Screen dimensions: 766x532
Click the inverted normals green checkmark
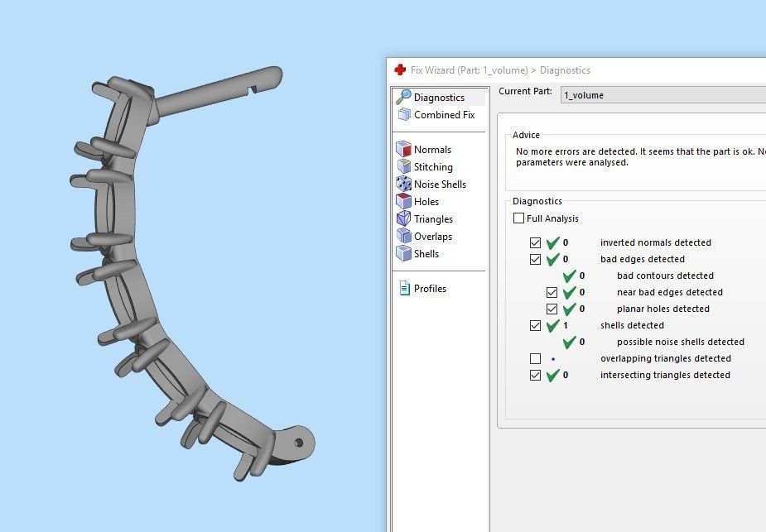(x=552, y=242)
